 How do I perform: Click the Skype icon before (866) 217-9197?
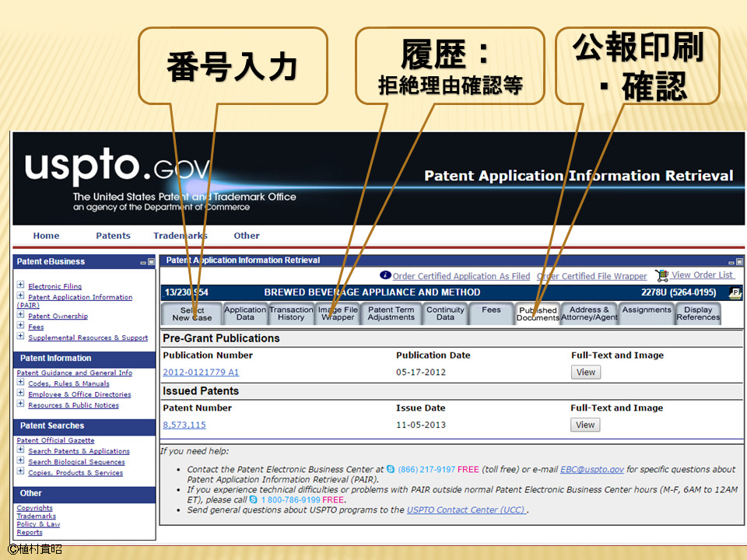391,469
